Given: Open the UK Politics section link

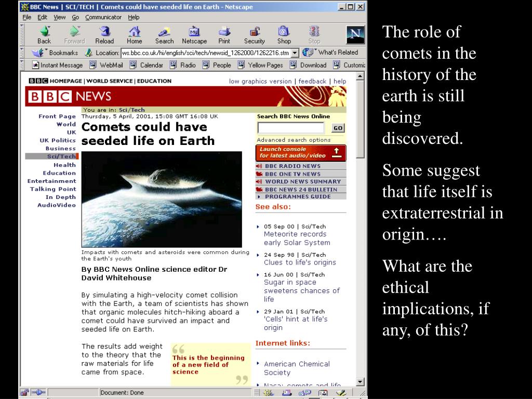Looking at the screenshot, I should click(58, 140).
